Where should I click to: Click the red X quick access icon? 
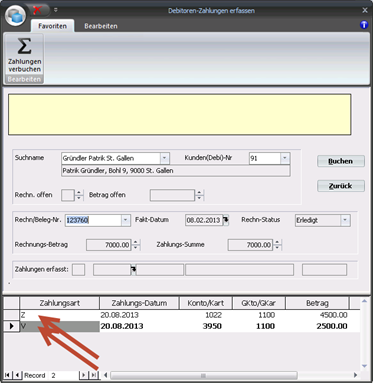click(37, 10)
